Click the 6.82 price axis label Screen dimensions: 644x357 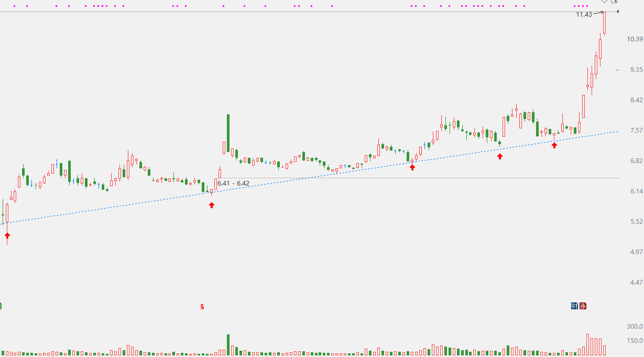(637, 161)
